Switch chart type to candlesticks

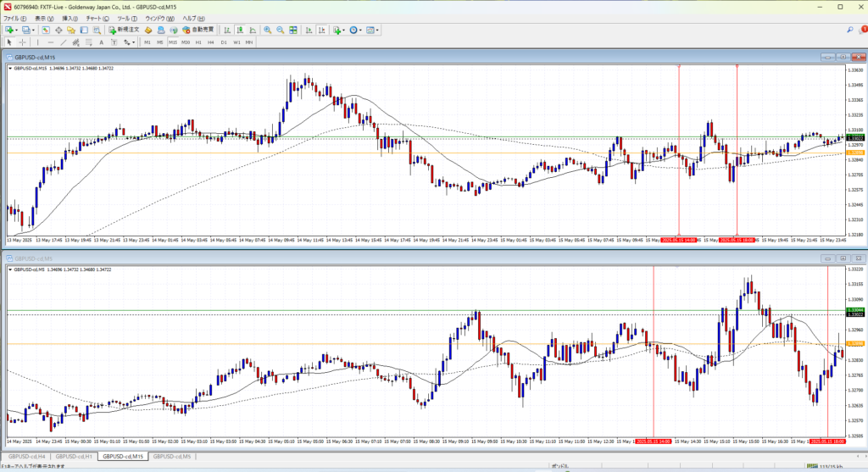click(x=241, y=30)
